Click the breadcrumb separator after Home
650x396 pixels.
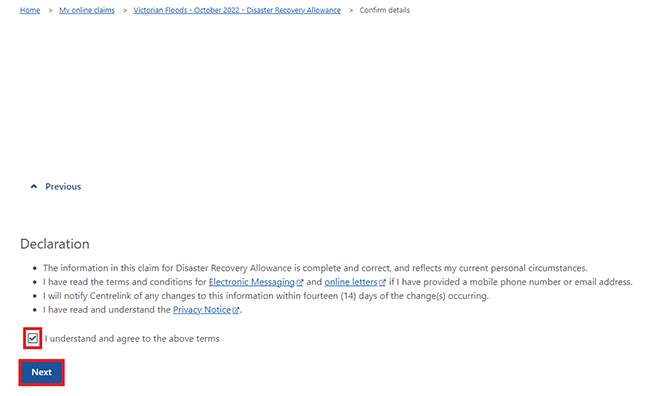click(x=50, y=10)
